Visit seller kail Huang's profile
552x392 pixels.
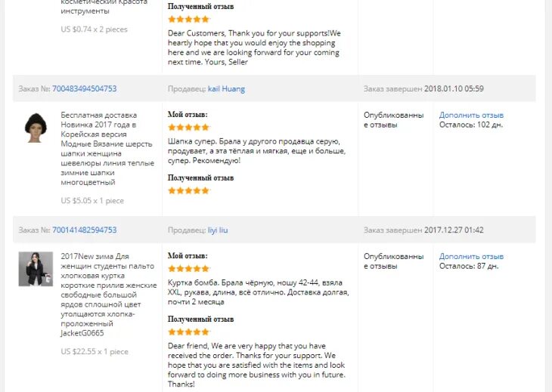pos(226,89)
